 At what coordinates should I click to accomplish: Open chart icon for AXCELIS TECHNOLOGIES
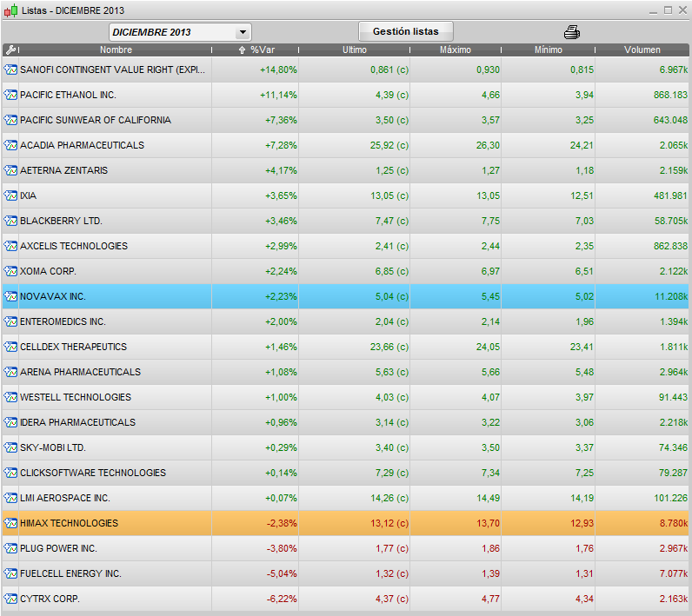[x=10, y=246]
